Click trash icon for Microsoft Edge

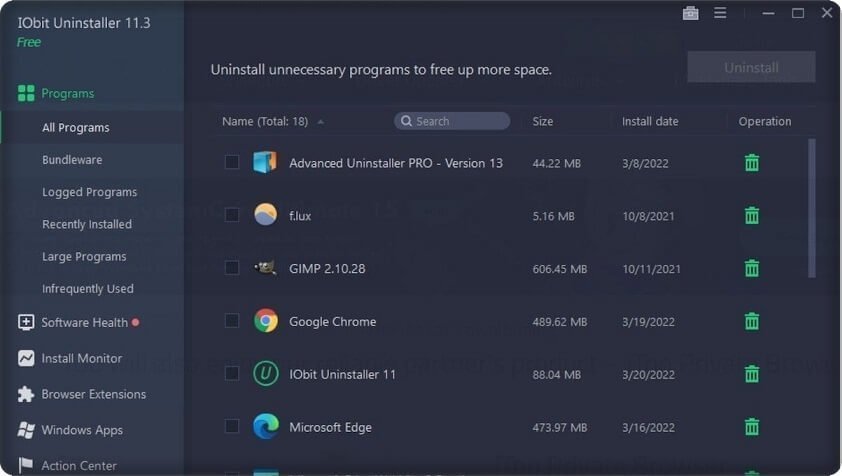click(x=752, y=427)
